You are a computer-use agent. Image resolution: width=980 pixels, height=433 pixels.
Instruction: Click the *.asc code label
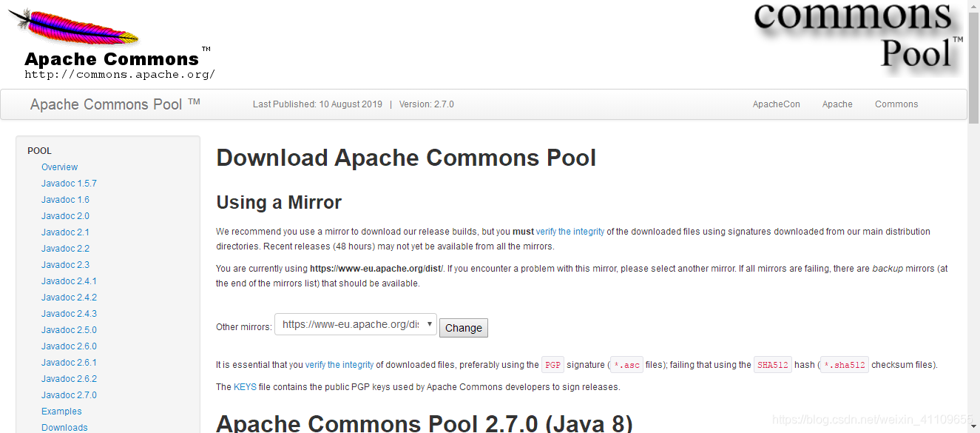click(x=626, y=365)
